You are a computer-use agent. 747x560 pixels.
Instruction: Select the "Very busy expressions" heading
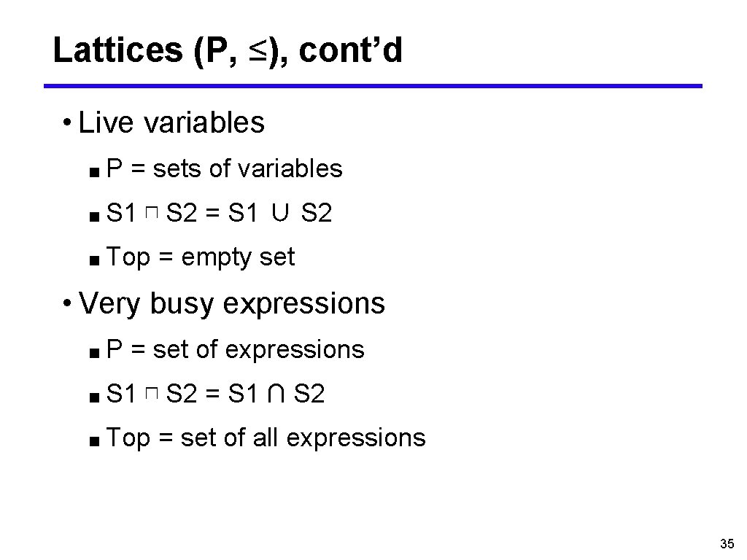[x=231, y=303]
